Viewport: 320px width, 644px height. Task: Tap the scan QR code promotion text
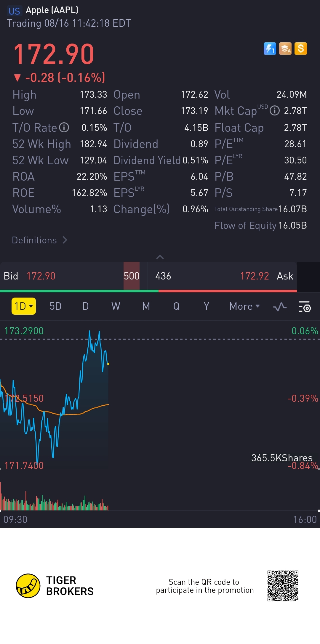pyautogui.click(x=205, y=586)
